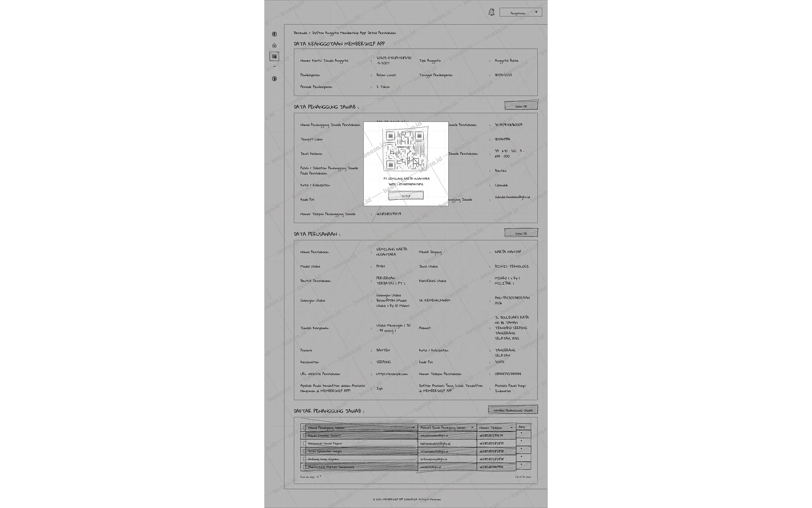Sort by Nama Pemegang Saham column arrow

pos(413,428)
